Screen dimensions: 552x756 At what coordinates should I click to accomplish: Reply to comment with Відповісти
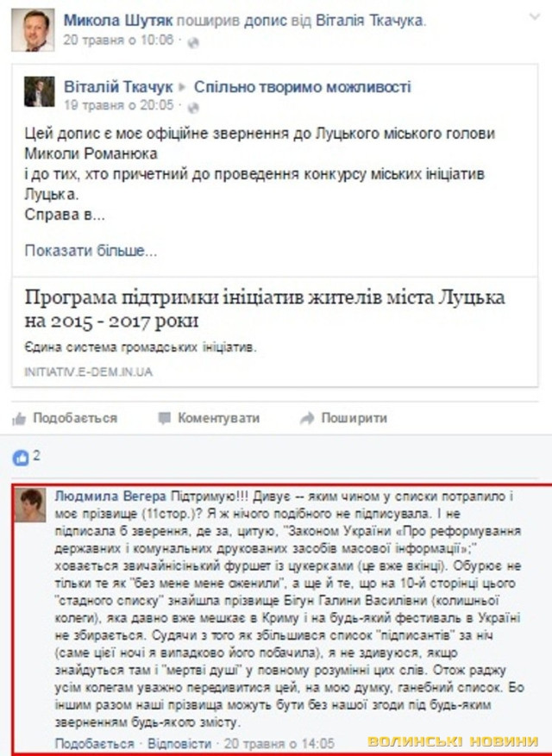coord(179,743)
